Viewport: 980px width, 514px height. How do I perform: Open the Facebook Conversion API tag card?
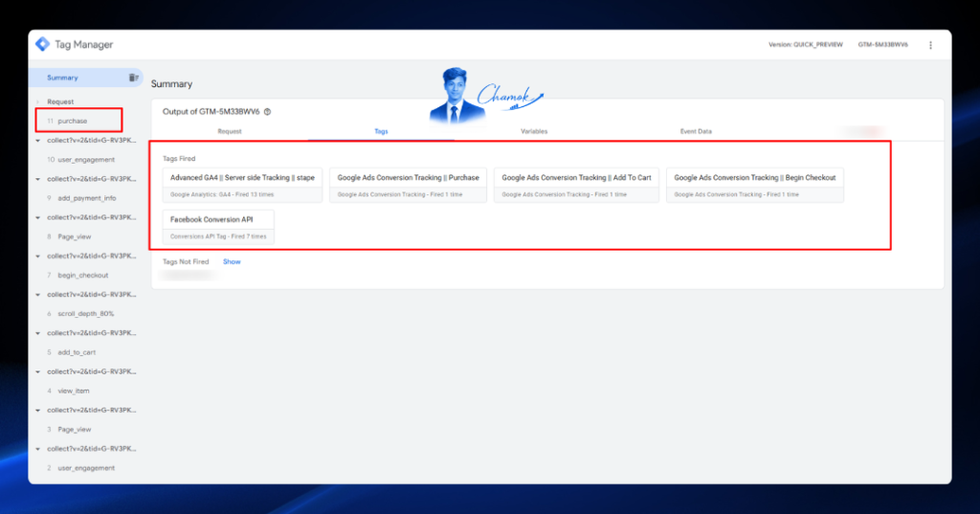(x=218, y=227)
